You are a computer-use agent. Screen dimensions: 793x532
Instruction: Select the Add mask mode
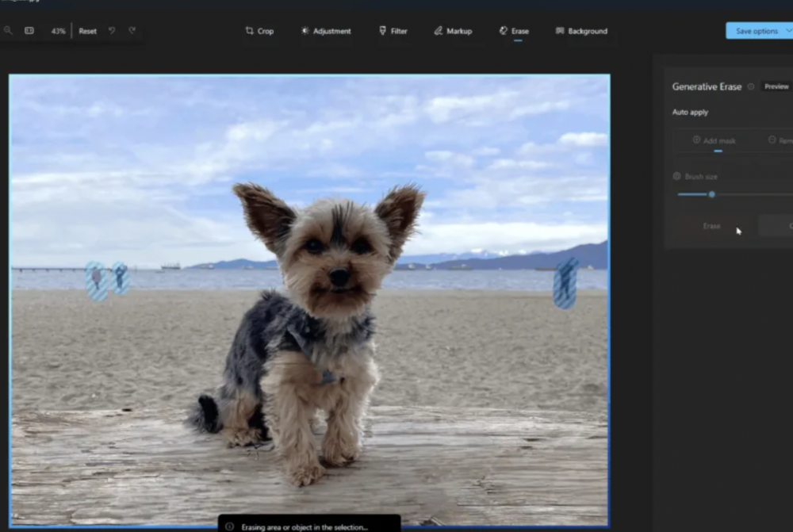(x=714, y=140)
